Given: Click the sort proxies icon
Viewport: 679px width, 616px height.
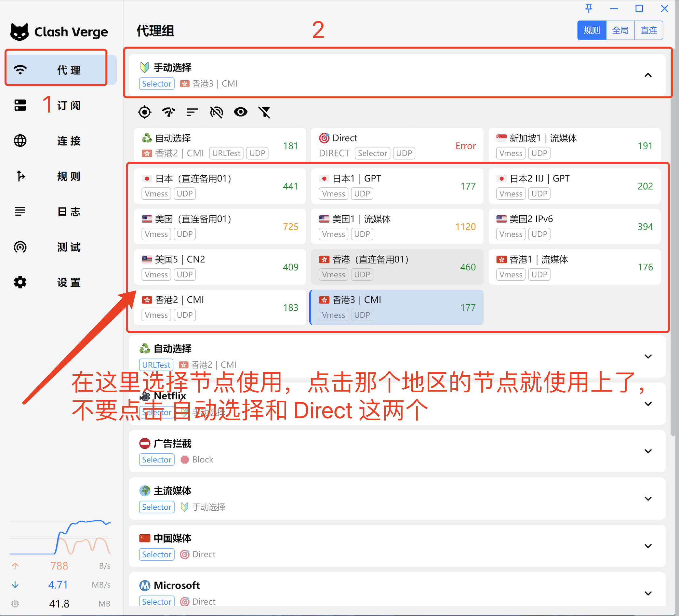Looking at the screenshot, I should (192, 112).
